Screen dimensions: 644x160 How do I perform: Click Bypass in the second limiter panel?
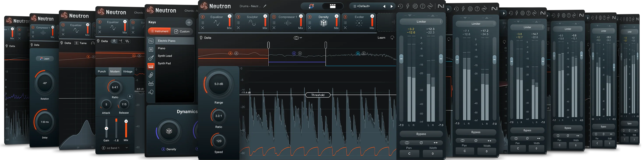(x=476, y=132)
